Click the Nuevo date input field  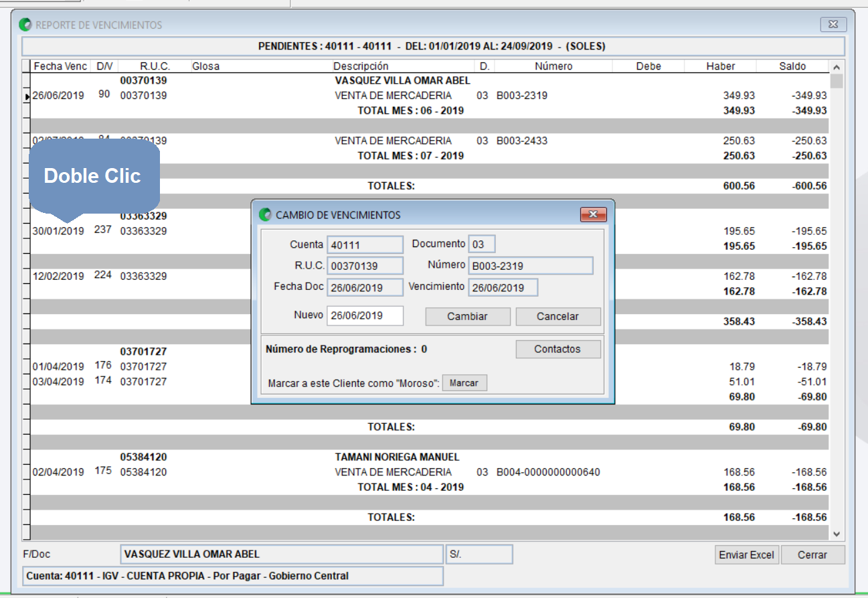(365, 315)
